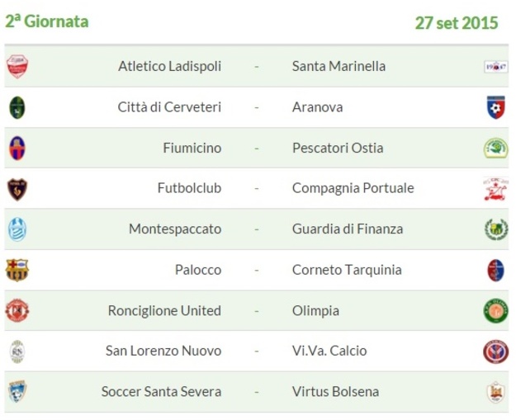The height and width of the screenshot is (420, 516).
Task: Open the Guardia di Finanza wreath badge
Action: 496,229
